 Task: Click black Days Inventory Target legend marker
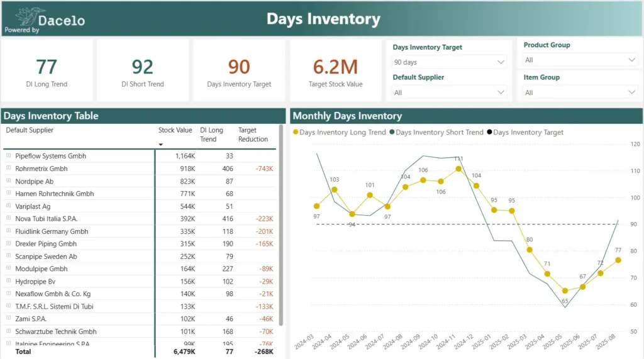click(x=489, y=133)
